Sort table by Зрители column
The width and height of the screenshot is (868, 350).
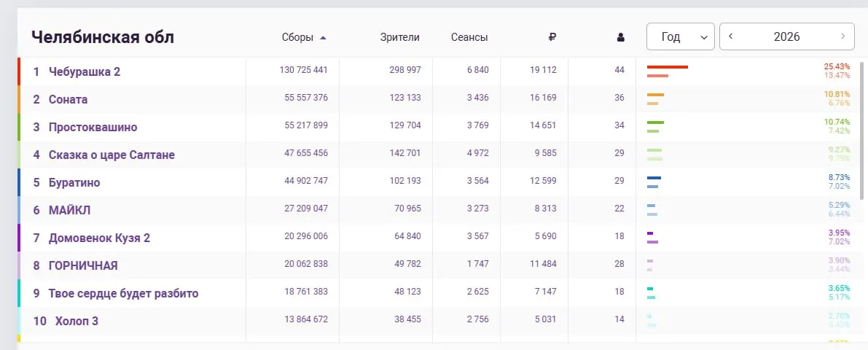coord(399,38)
